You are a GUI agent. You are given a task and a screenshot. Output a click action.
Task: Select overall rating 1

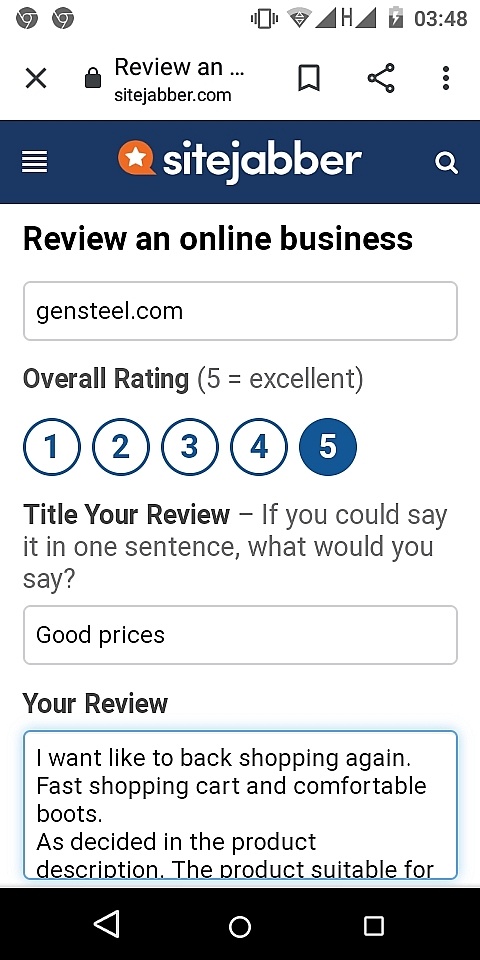(51, 447)
